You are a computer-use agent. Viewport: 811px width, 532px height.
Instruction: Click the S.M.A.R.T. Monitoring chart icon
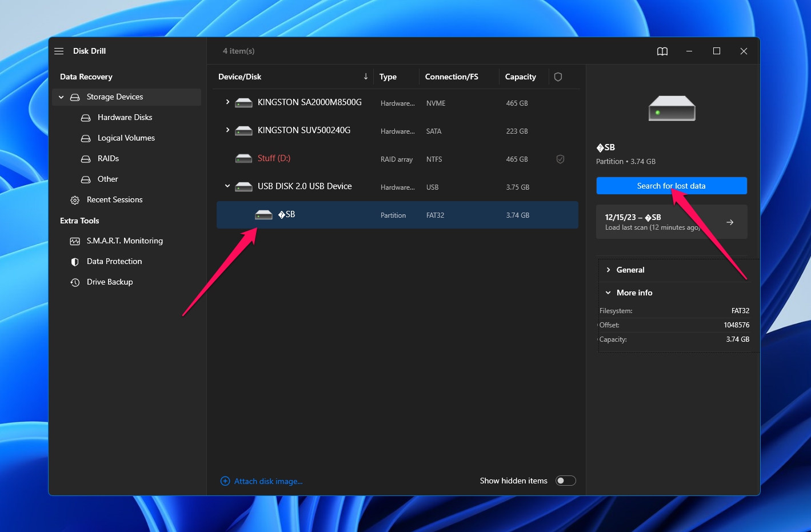click(x=75, y=241)
